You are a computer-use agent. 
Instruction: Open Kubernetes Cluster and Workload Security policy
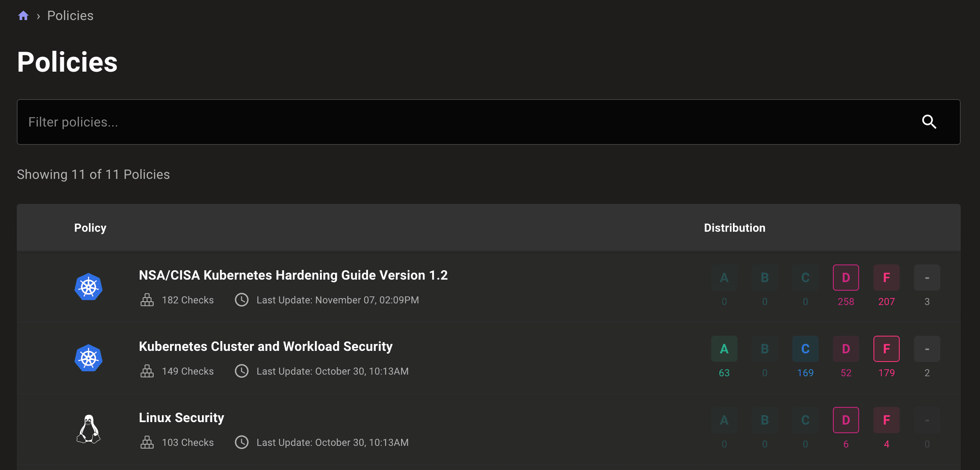click(x=265, y=346)
